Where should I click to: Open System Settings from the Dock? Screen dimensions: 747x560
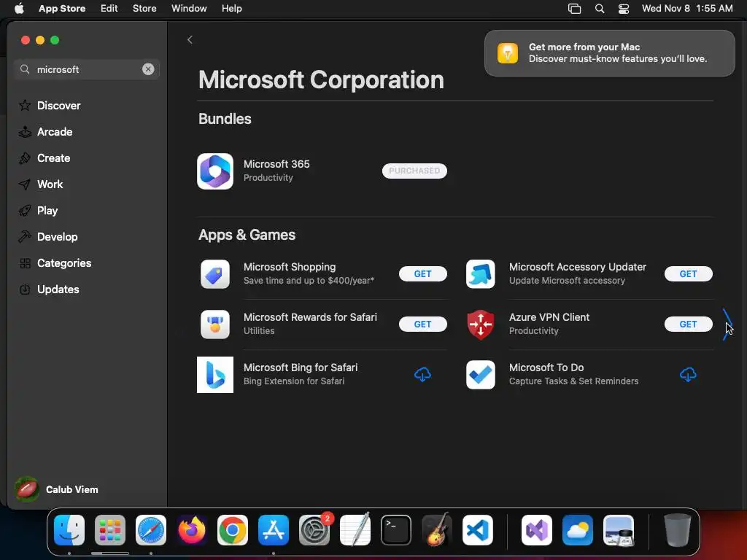tap(314, 530)
